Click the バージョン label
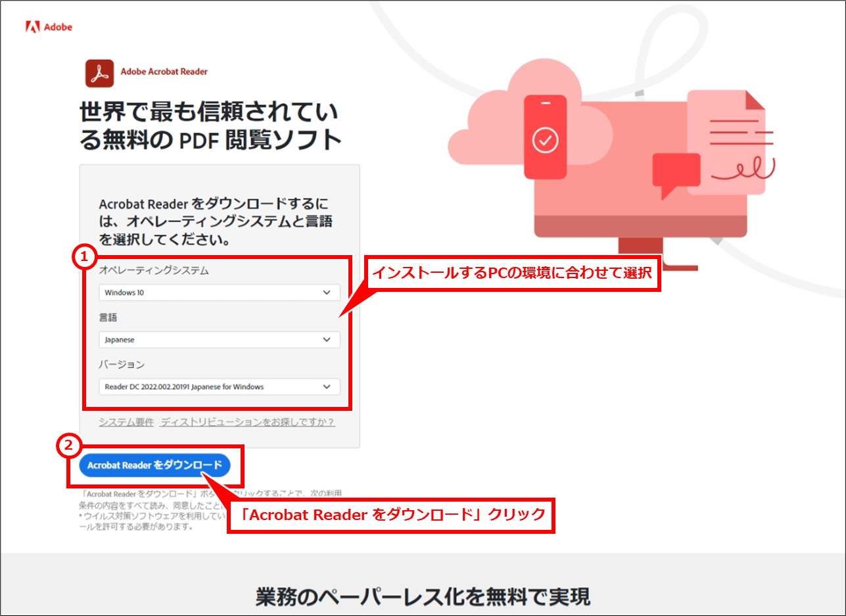This screenshot has height=616, width=846. (x=122, y=364)
